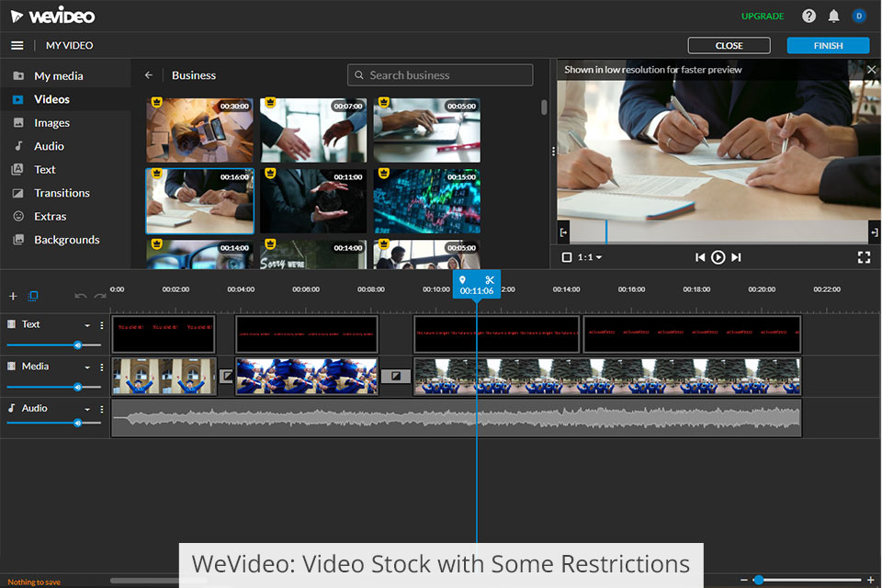The height and width of the screenshot is (588, 882).
Task: Open Text templates in sidebar
Action: [x=44, y=169]
